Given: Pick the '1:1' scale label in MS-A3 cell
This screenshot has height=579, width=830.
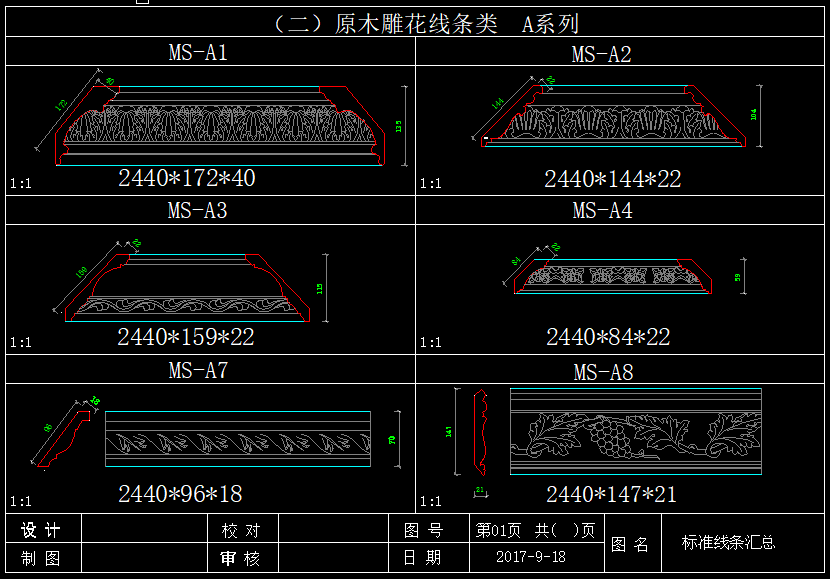Looking at the screenshot, I should 21,342.
